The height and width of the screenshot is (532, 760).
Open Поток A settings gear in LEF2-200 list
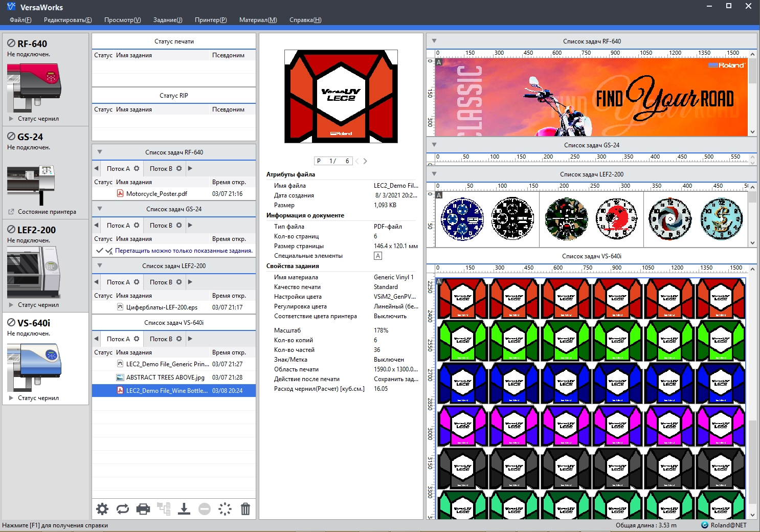coord(137,282)
